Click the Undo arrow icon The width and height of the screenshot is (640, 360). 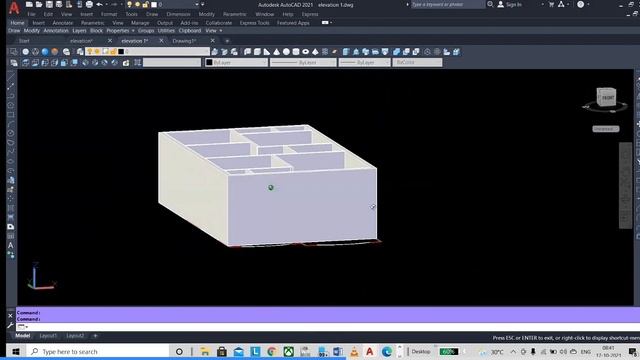coord(100,4)
